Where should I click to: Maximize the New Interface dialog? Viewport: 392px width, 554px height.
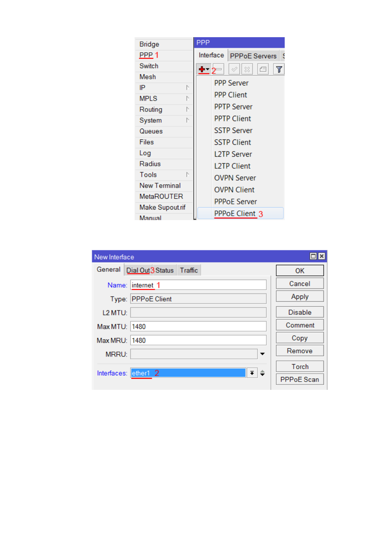click(313, 256)
